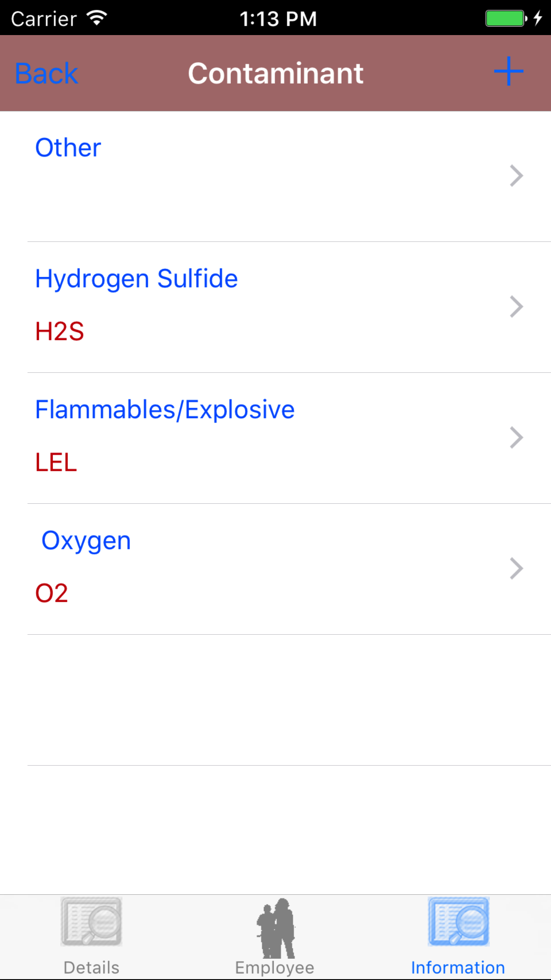Select the Information tab label

(x=458, y=968)
